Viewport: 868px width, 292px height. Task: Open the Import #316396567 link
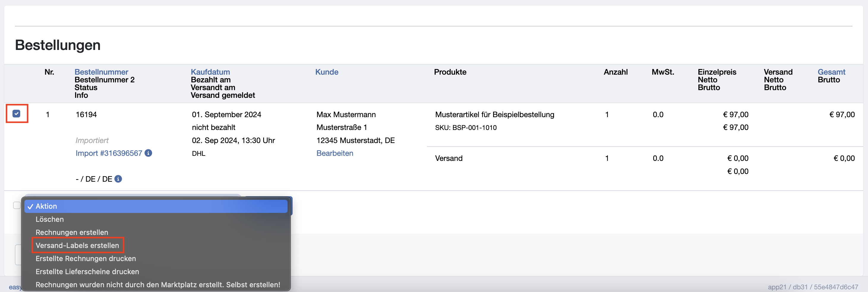[109, 153]
